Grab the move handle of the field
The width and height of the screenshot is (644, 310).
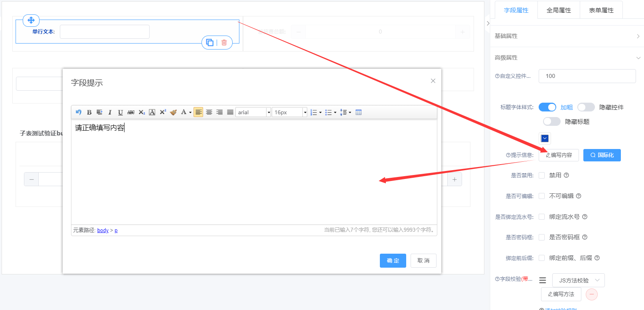pyautogui.click(x=31, y=20)
